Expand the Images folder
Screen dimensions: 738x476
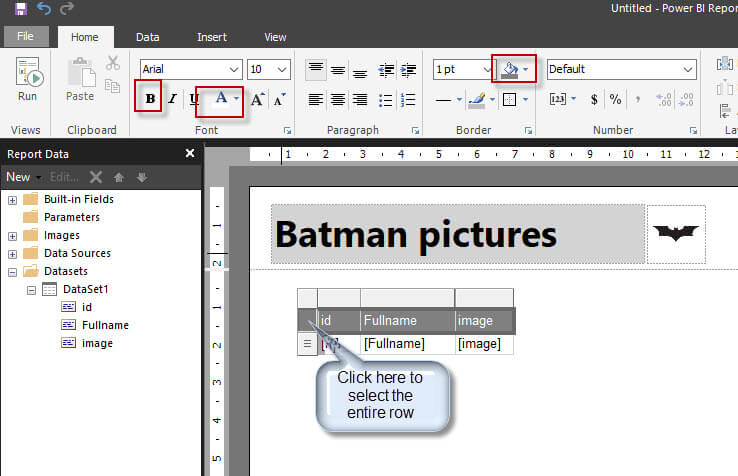point(12,236)
